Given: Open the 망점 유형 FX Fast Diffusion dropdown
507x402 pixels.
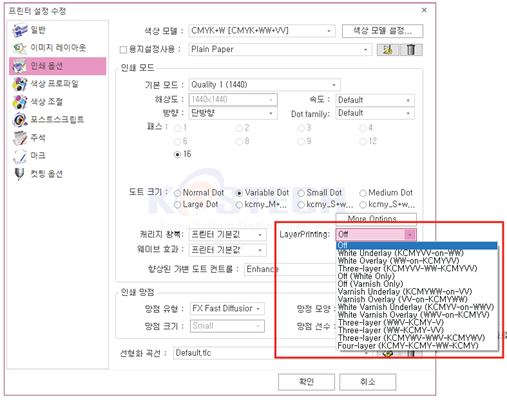Looking at the screenshot, I should (228, 309).
